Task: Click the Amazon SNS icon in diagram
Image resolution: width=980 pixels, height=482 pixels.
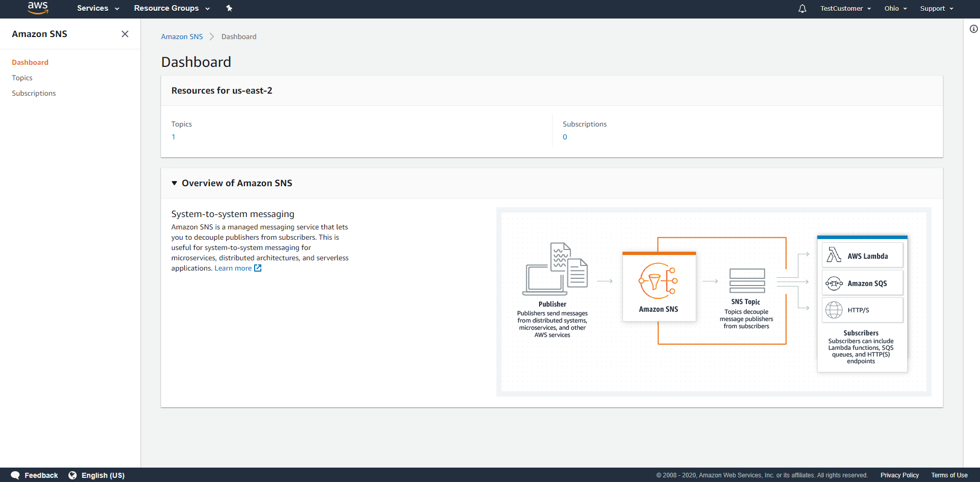Action: (658, 281)
